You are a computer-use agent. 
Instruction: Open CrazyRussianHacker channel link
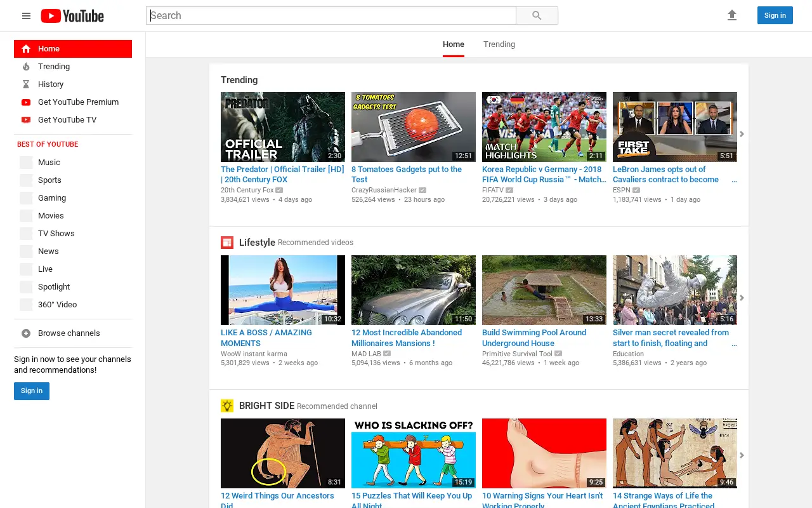pyautogui.click(x=384, y=190)
